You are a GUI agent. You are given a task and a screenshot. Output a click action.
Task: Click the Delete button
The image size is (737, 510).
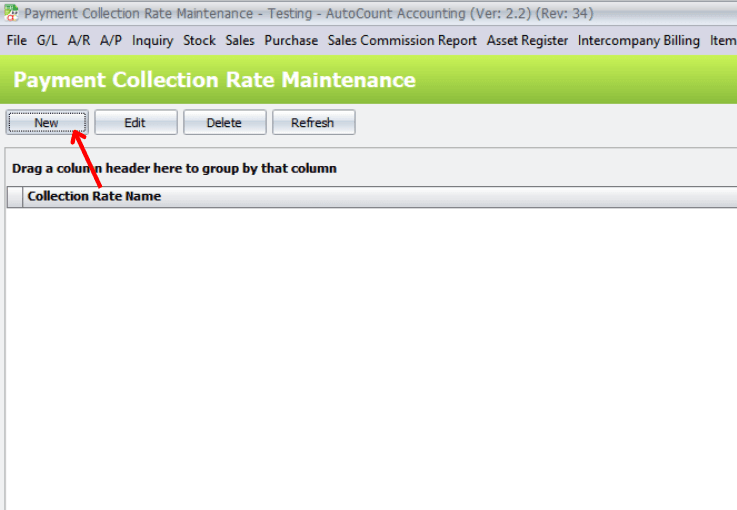pos(225,123)
